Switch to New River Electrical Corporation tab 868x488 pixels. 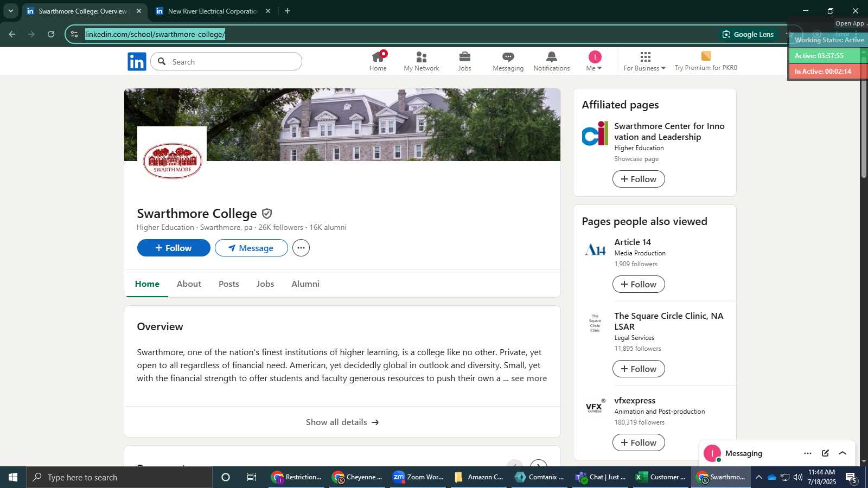tap(213, 11)
